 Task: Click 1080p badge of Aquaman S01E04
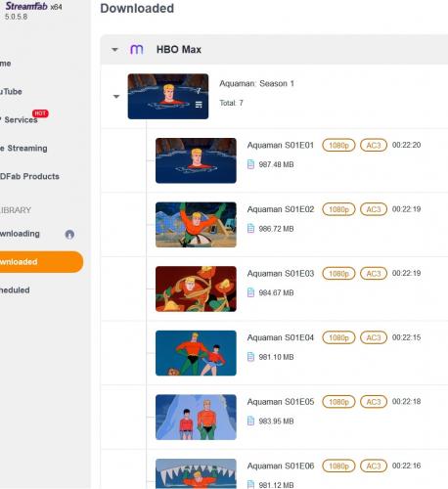point(338,337)
